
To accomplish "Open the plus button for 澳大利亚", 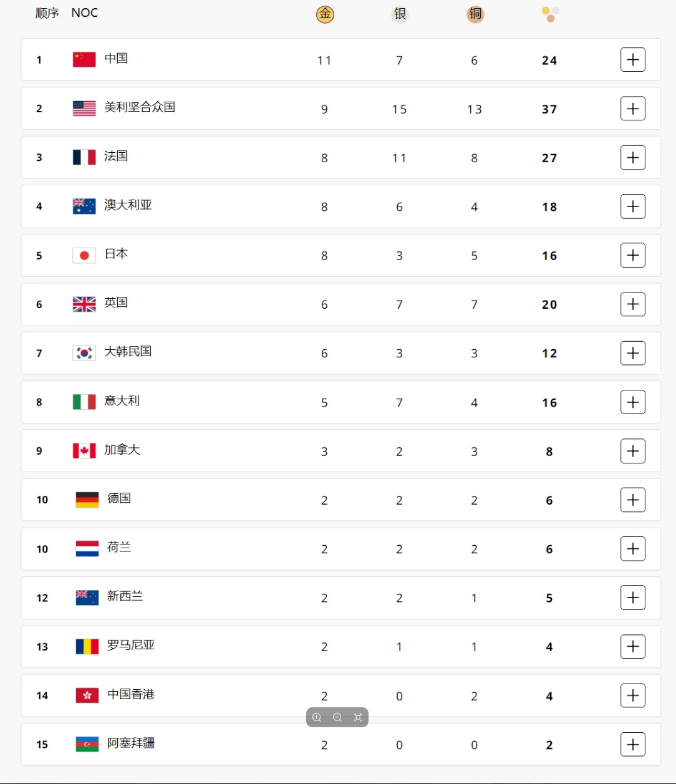I will pos(633,206).
